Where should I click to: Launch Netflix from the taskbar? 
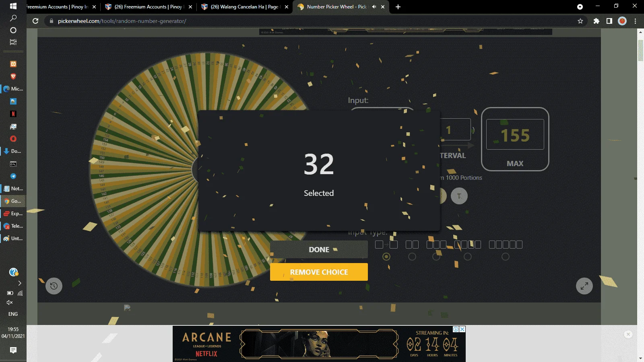pos(13,114)
